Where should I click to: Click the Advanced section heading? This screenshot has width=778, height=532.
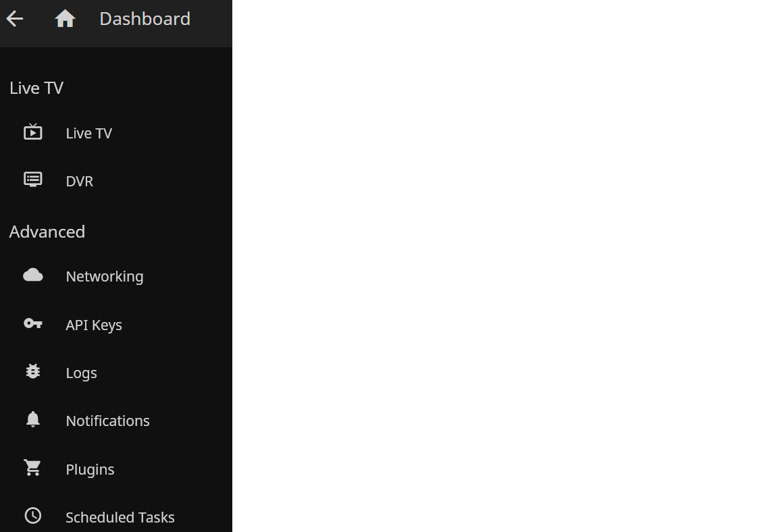click(x=47, y=232)
